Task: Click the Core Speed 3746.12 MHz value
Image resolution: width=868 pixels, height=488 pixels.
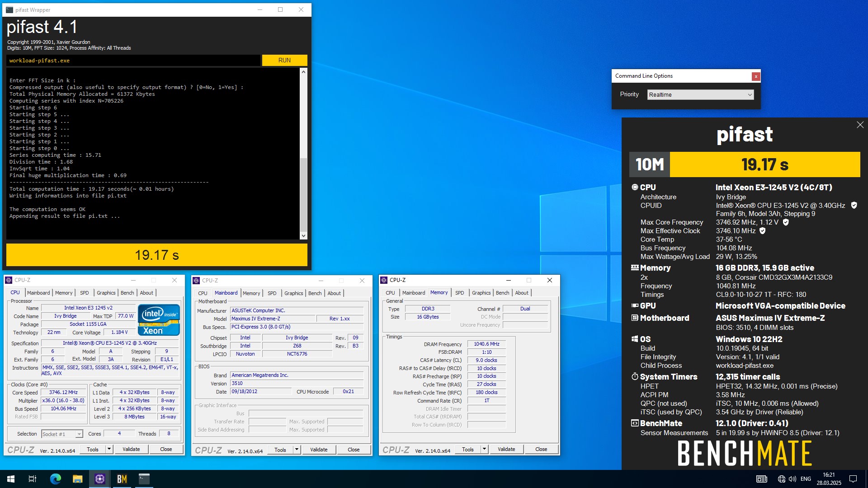Action: pos(63,392)
